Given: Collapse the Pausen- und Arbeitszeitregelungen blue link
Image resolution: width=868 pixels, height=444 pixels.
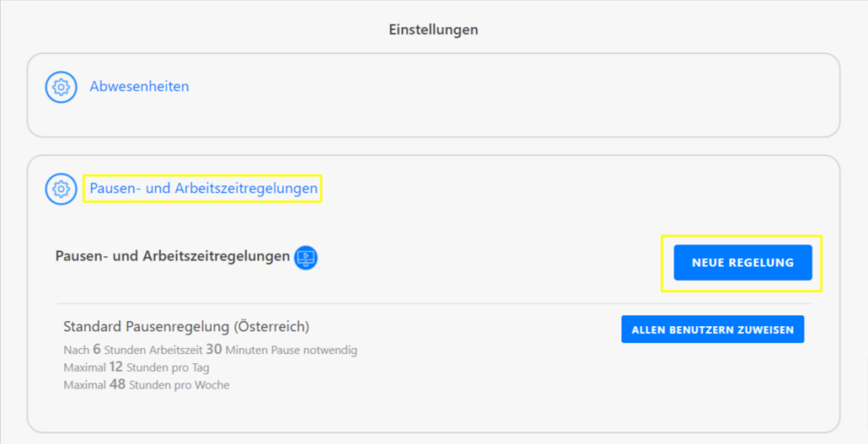Looking at the screenshot, I should click(204, 189).
